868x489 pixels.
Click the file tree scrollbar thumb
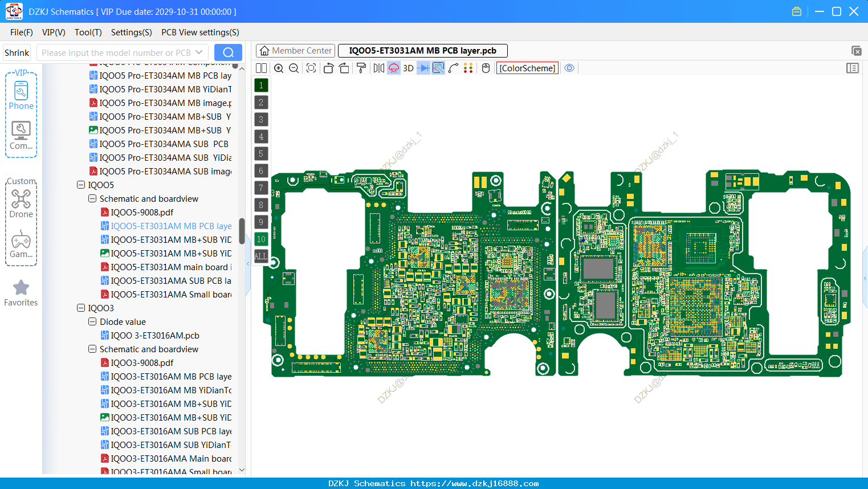[242, 230]
